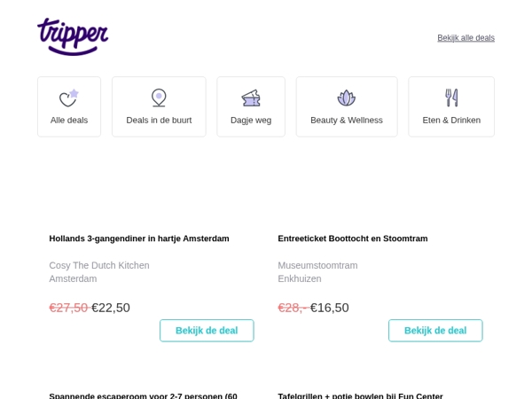
Task: Open Hollands 3-gangendiner in hartje Amsterdam title
Action: click(x=139, y=239)
